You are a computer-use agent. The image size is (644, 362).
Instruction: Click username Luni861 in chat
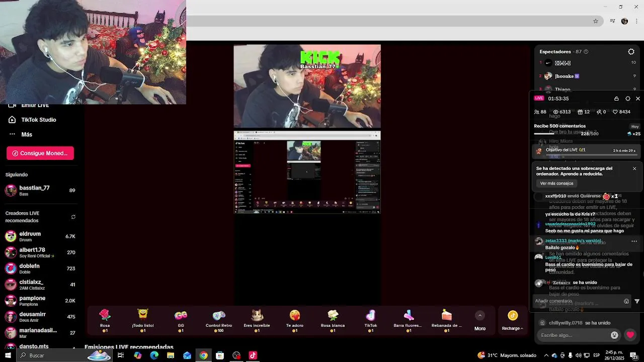coord(553,257)
